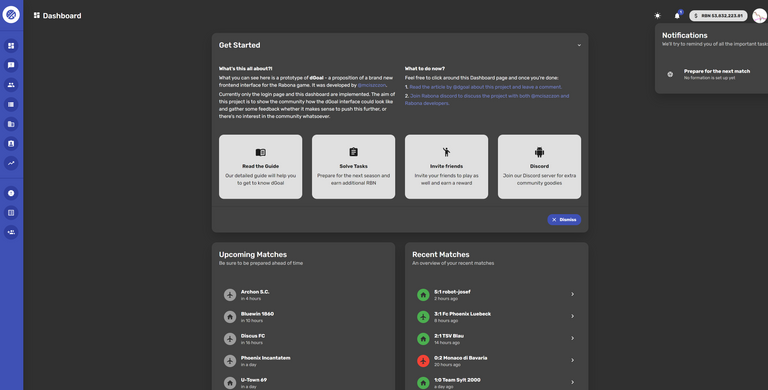Screen dimensions: 768x390
Task: Open the user avatar menu
Action: pyautogui.click(x=760, y=16)
